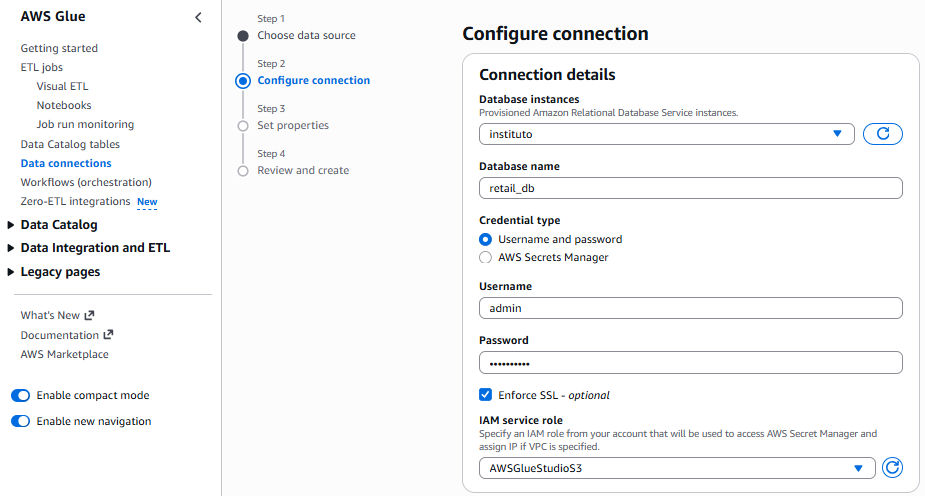Click the Database name input field
The height and width of the screenshot is (496, 925).
coord(690,188)
